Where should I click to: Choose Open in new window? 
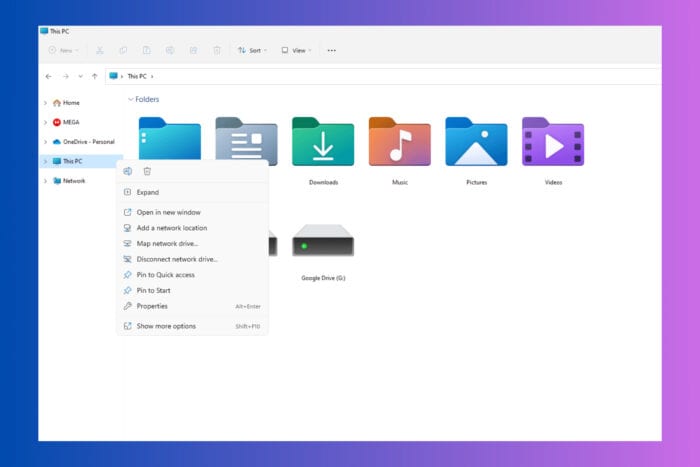point(192,213)
